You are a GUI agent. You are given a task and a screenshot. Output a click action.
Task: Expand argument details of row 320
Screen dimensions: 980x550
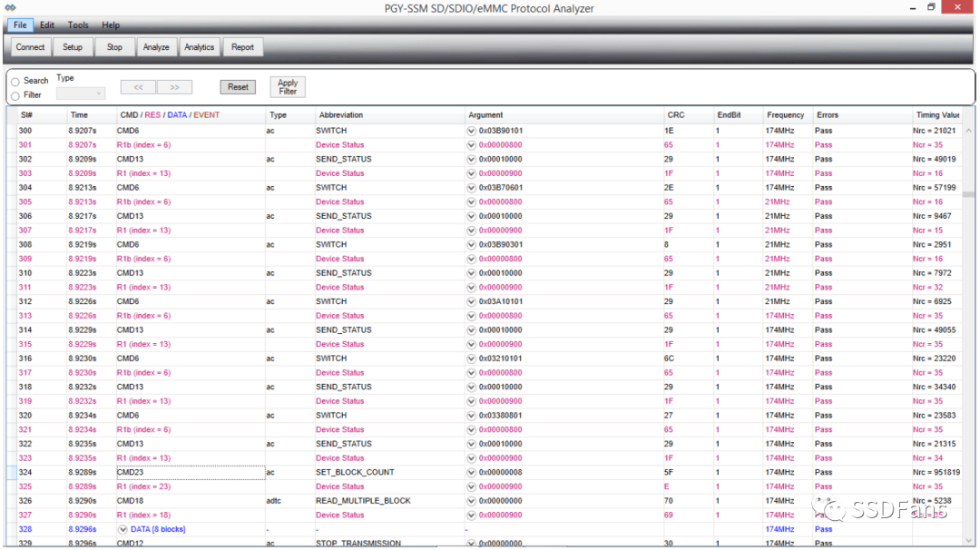(x=471, y=415)
